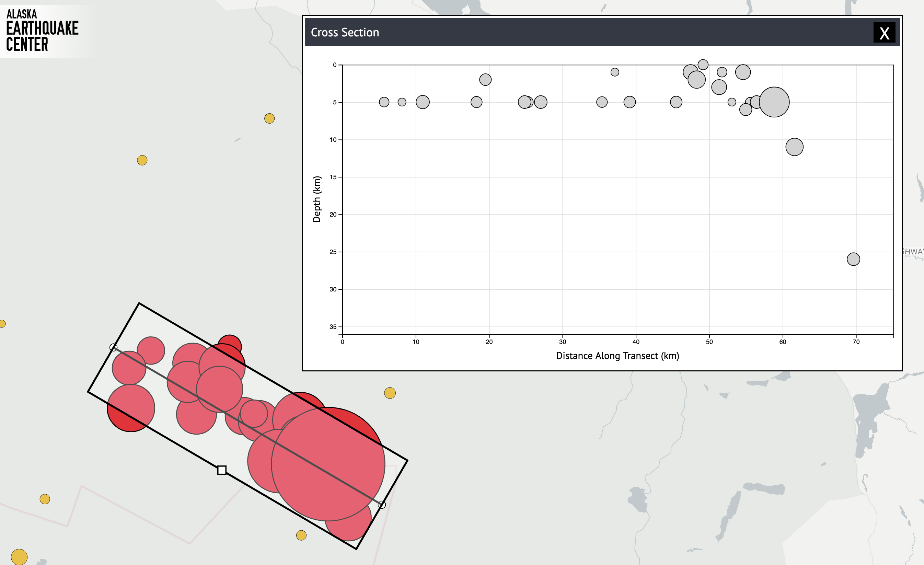The image size is (924, 565).
Task: Select the earthquake bubble around 11 km depth
Action: (x=795, y=147)
